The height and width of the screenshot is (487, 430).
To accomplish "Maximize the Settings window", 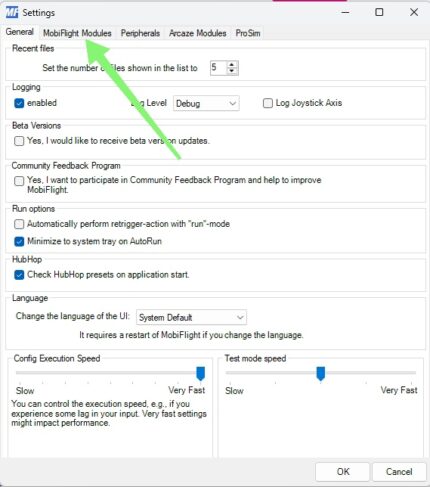I will [379, 12].
